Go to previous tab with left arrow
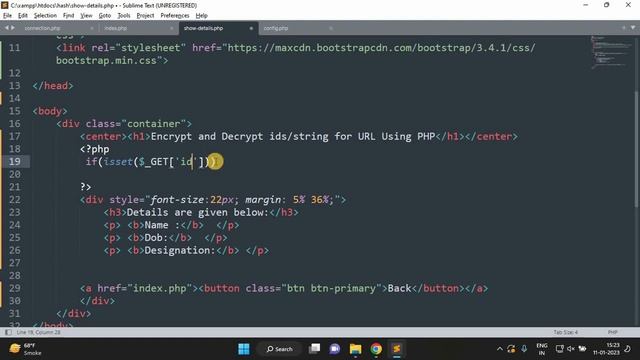This screenshot has width=640, height=360. pos(7,28)
